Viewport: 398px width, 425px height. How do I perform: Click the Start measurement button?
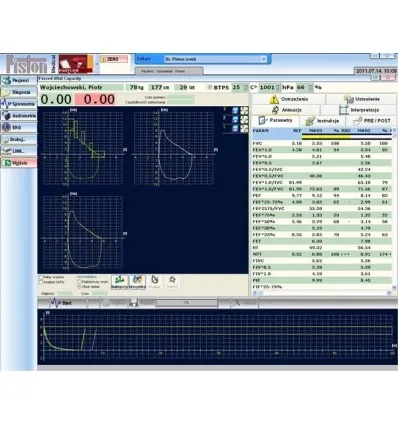click(x=62, y=303)
